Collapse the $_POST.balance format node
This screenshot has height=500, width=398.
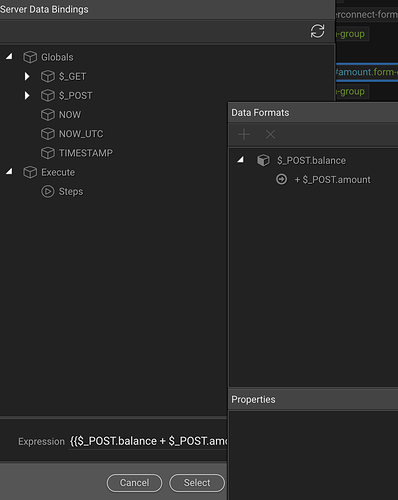[x=241, y=159]
